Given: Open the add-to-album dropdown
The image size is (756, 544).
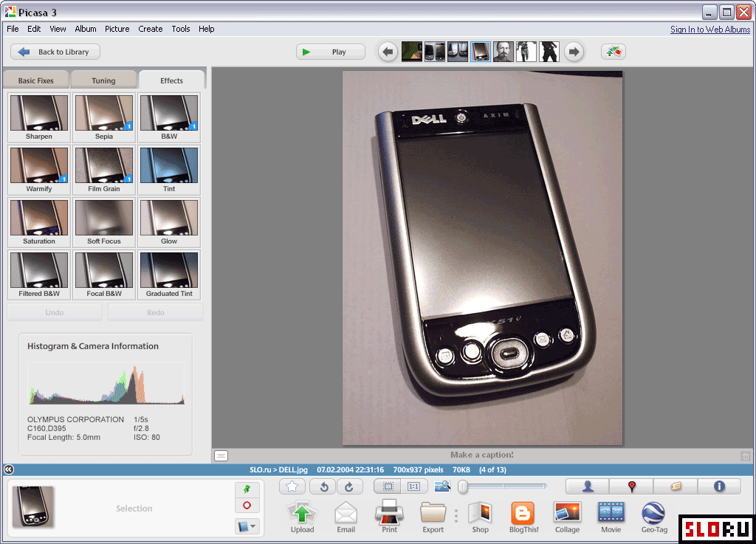Looking at the screenshot, I should point(247,526).
